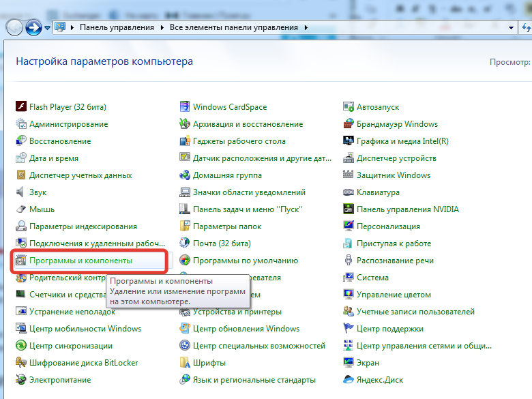This screenshot has height=399, width=532.
Task: Open Учетные записи пользователей link
Action: coord(415,312)
